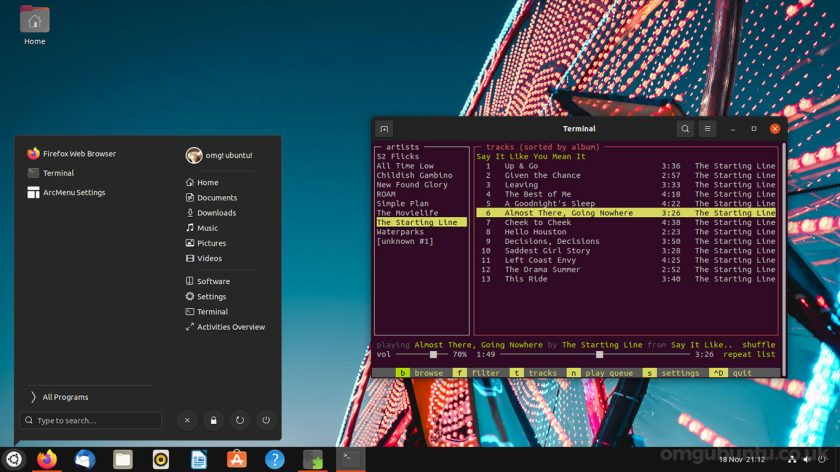Open the Ubuntu ArcMenu launcher button
This screenshot has width=840, height=472.
click(x=13, y=459)
